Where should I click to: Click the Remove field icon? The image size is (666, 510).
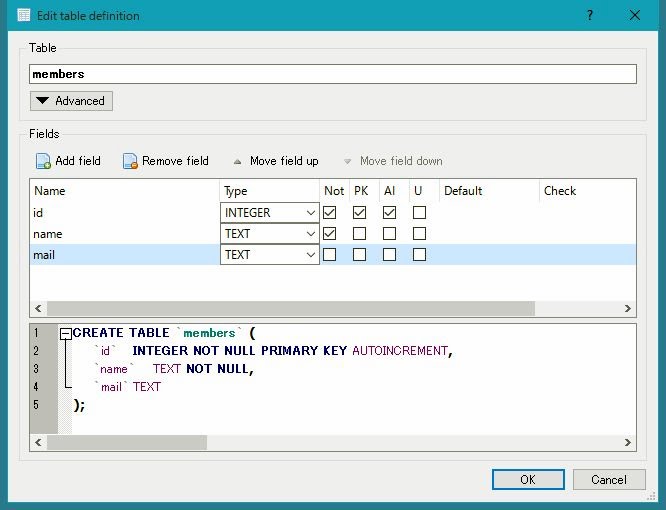(x=130, y=161)
